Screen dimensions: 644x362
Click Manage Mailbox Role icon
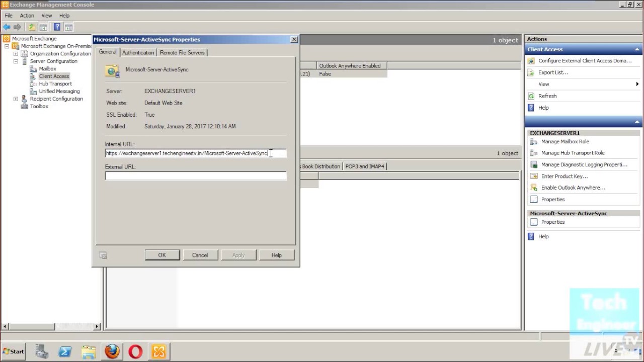[534, 142]
